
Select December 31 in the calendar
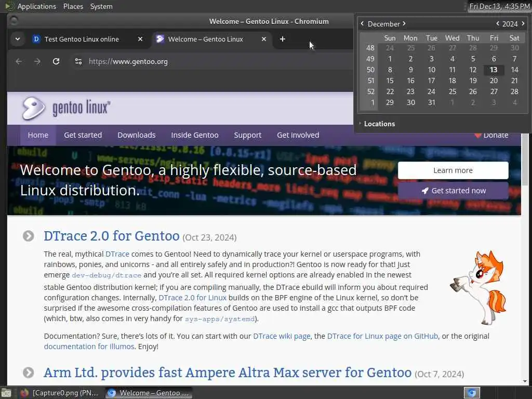pyautogui.click(x=431, y=102)
